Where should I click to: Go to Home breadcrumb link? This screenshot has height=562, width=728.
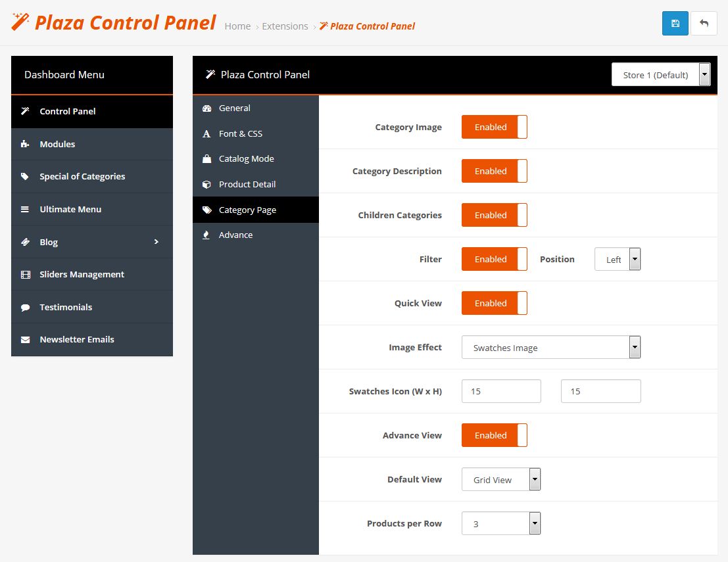coord(237,26)
